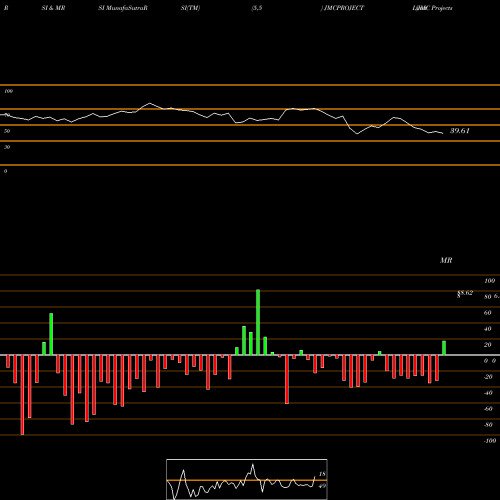Click the JMCPROJECT ticker text in header
The image size is (500, 500).
click(344, 8)
